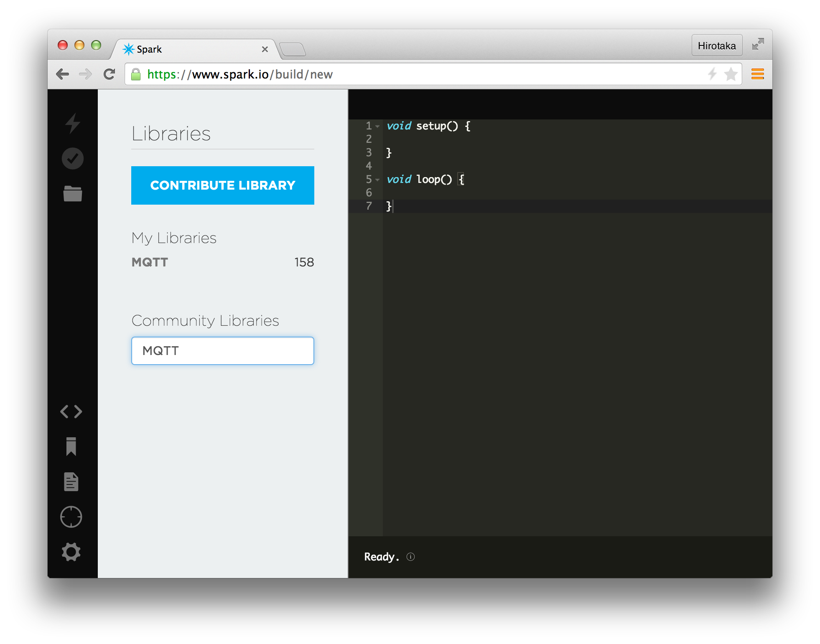Bookmark the page with the star icon

731,74
